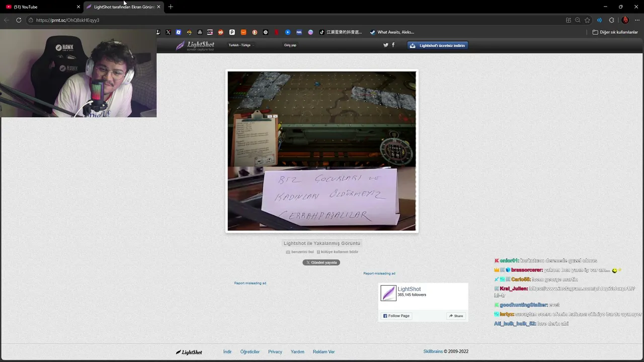The height and width of the screenshot is (362, 644).
Task: View site information lock icon
Action: 31,20
